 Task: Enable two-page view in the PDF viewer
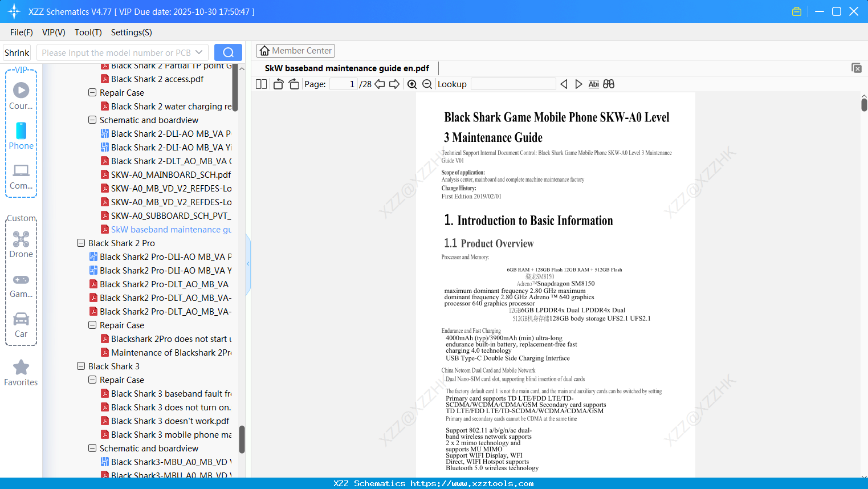point(261,84)
